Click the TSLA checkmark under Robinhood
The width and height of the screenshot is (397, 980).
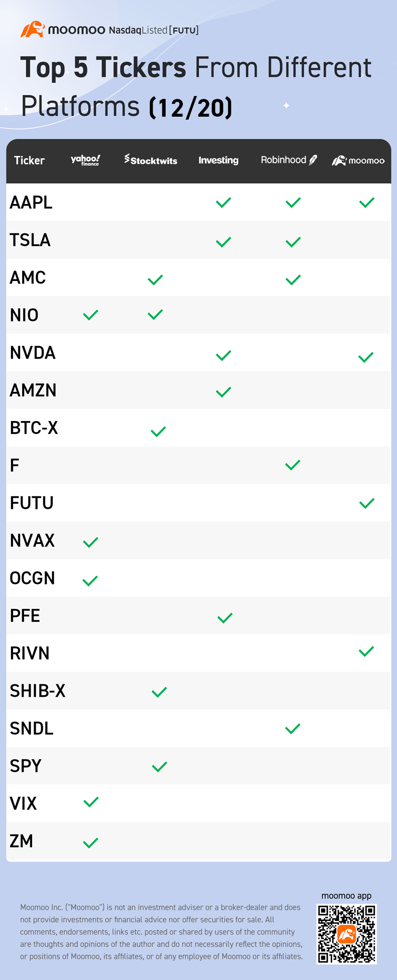point(293,242)
